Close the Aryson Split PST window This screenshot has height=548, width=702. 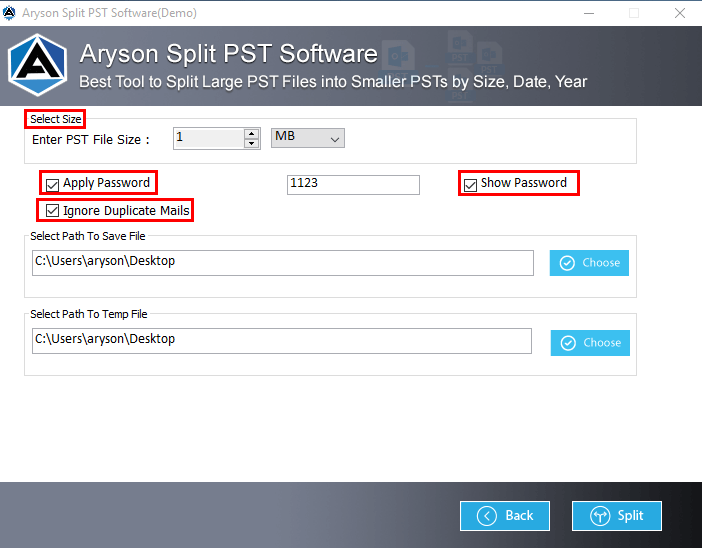680,13
